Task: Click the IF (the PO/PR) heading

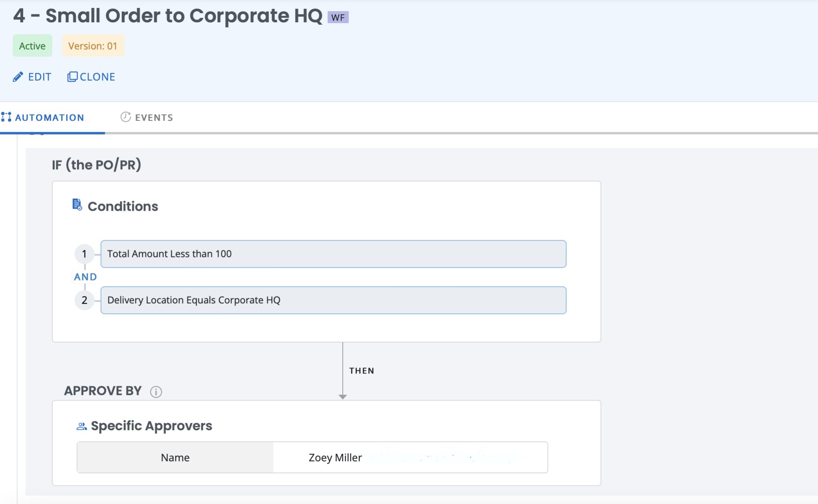Action: click(x=97, y=165)
